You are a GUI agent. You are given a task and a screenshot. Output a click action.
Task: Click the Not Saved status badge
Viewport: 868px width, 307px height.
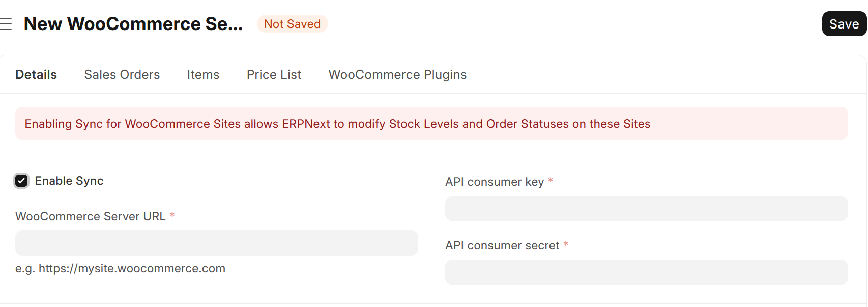click(292, 23)
